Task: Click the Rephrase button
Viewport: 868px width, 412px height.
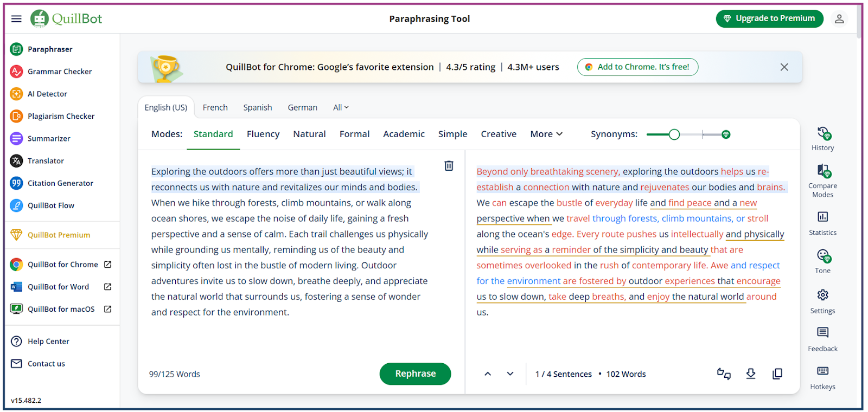Action: pyautogui.click(x=415, y=374)
